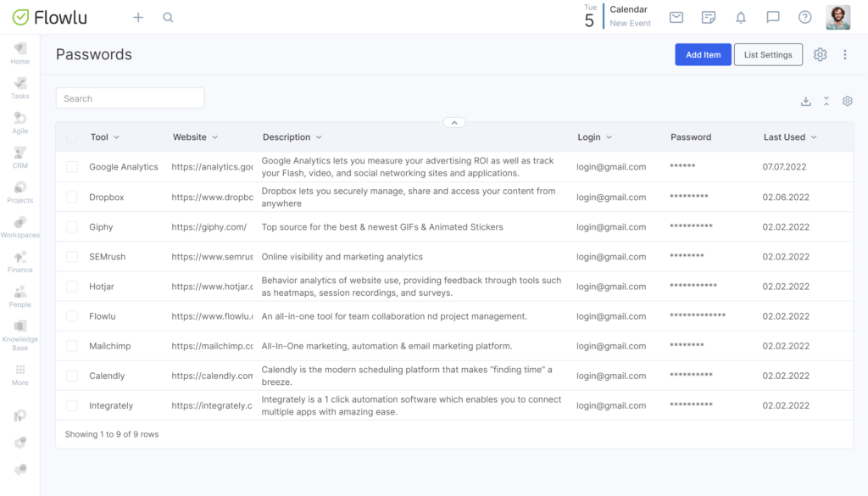
Task: Open Finance module in sidebar
Action: click(x=20, y=262)
